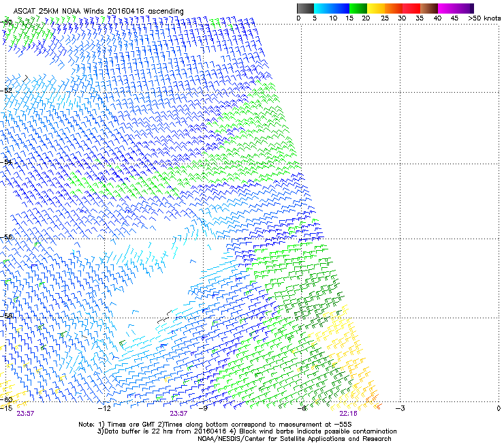Click the blue 10-15 knots color bar segment
Viewport: 504px width, 443px height.
click(x=341, y=8)
